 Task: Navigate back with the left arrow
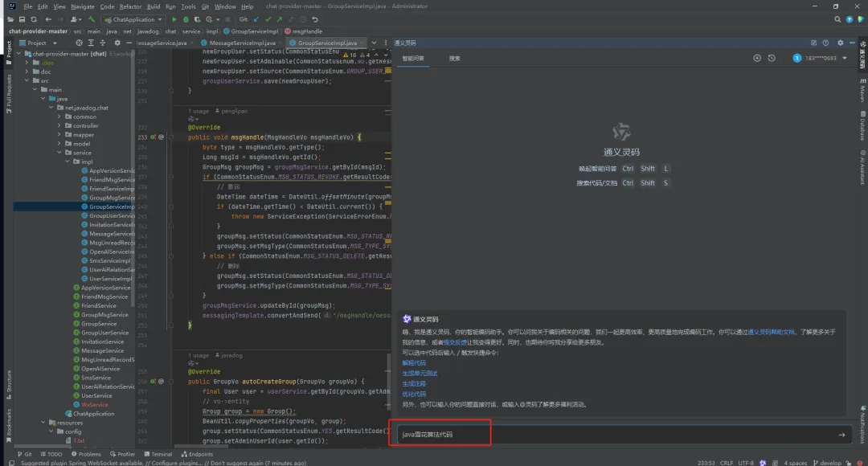click(49, 19)
